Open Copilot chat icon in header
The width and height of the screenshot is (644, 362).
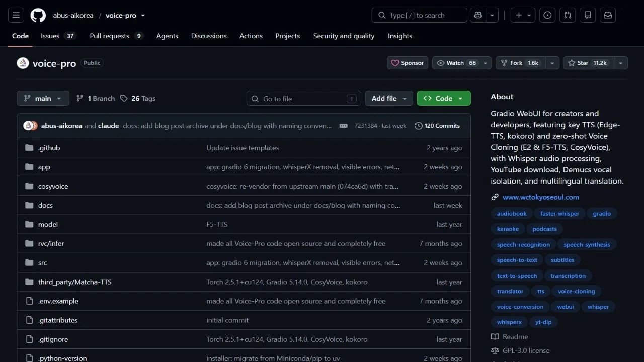tap(478, 15)
